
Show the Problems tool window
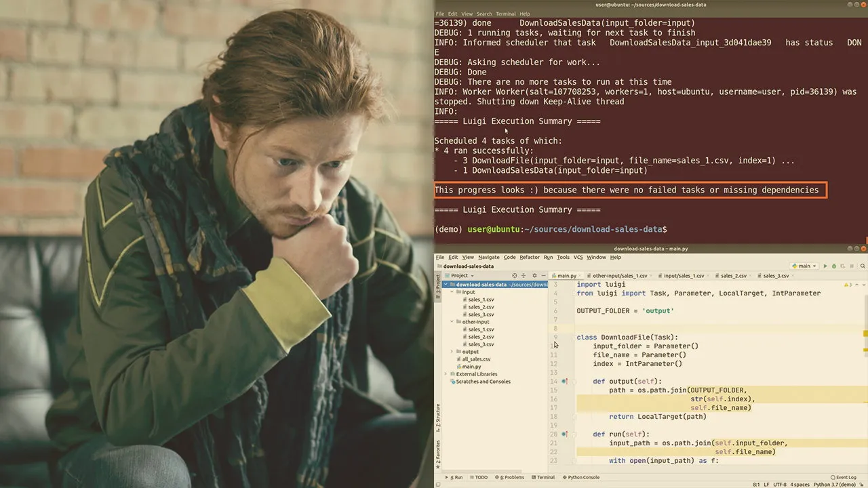[x=509, y=477]
